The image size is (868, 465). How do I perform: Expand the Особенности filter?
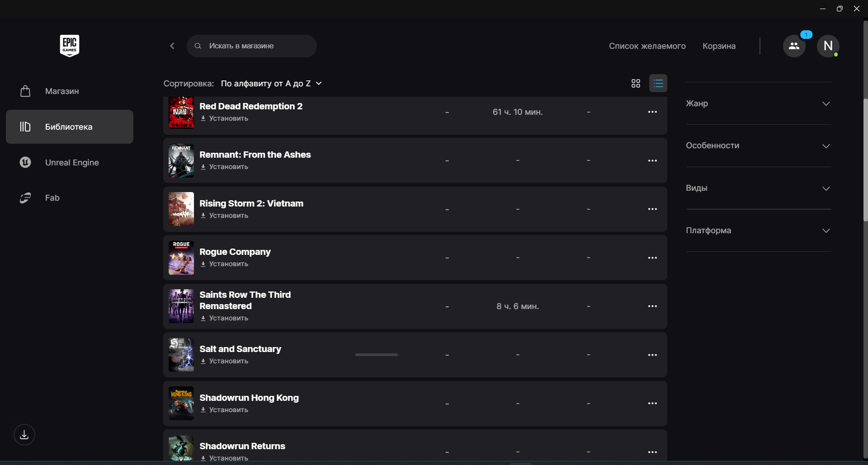[758, 146]
